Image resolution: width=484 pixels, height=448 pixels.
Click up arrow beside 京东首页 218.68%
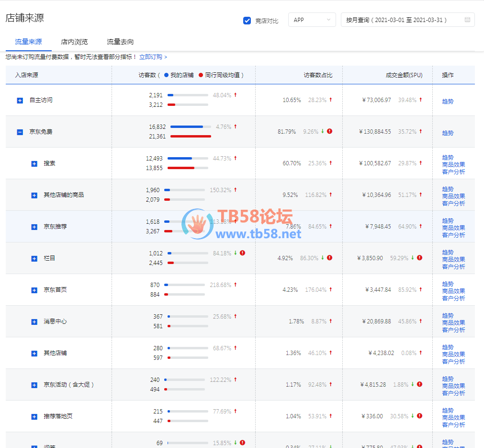[235, 285]
